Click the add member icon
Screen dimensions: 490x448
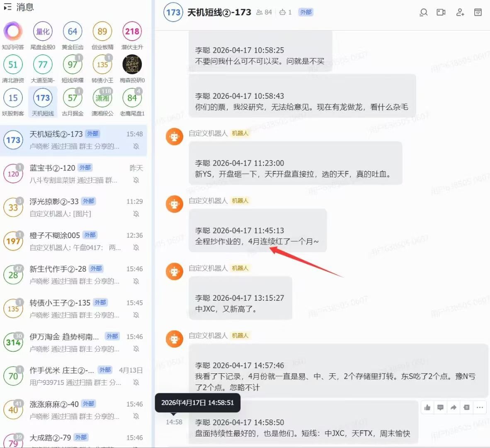coord(460,12)
